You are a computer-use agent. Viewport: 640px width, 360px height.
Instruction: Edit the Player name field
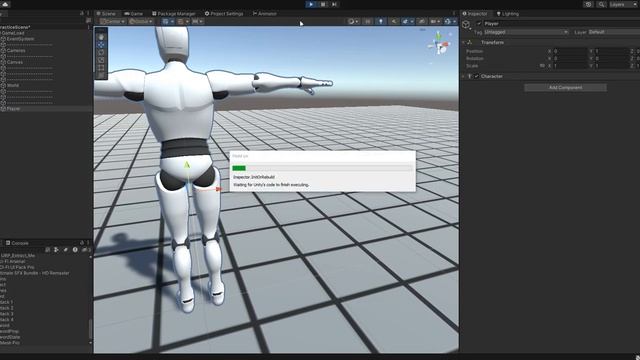(561, 24)
